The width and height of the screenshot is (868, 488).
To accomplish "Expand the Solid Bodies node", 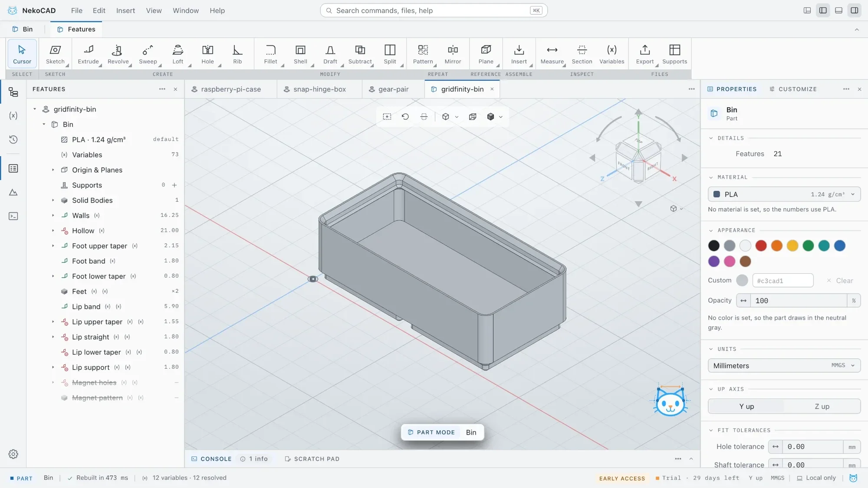I will [x=53, y=200].
